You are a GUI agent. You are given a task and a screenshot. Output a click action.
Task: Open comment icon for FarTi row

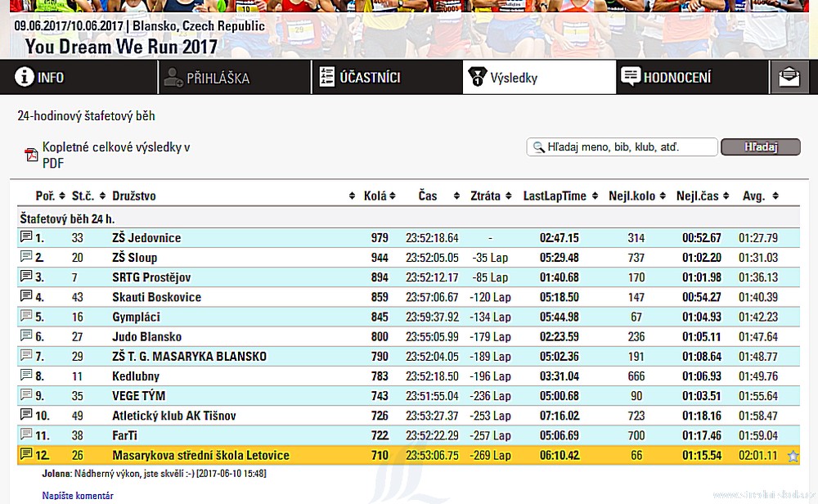pos(26,434)
